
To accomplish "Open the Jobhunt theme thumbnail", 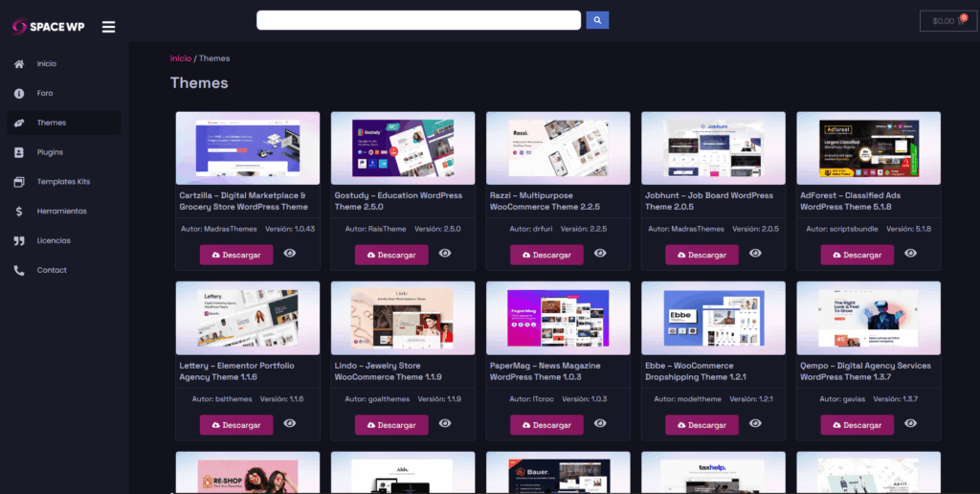I will pyautogui.click(x=713, y=148).
